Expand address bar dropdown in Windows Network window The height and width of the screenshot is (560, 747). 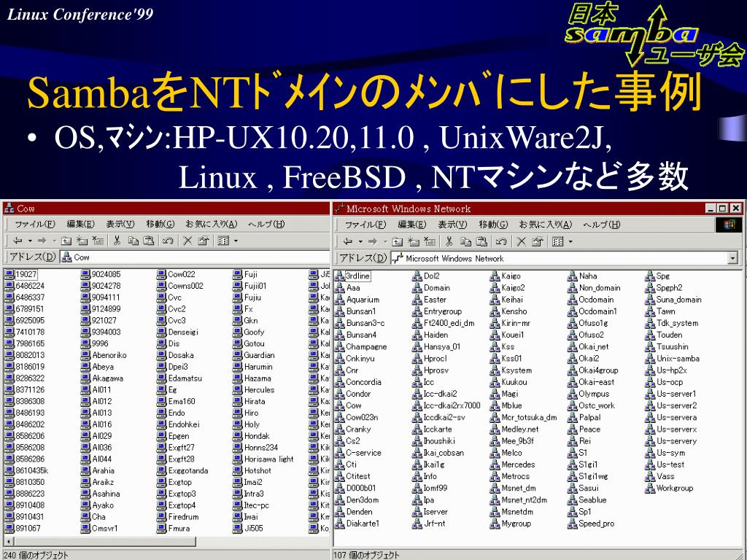[732, 258]
